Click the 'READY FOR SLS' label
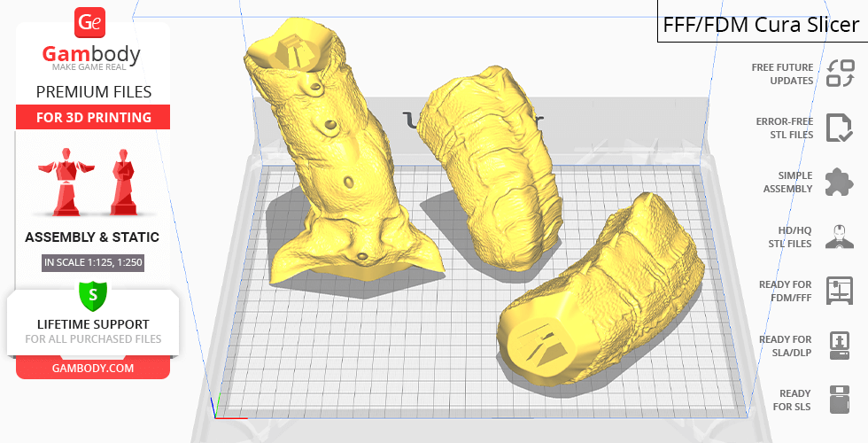 (x=792, y=400)
